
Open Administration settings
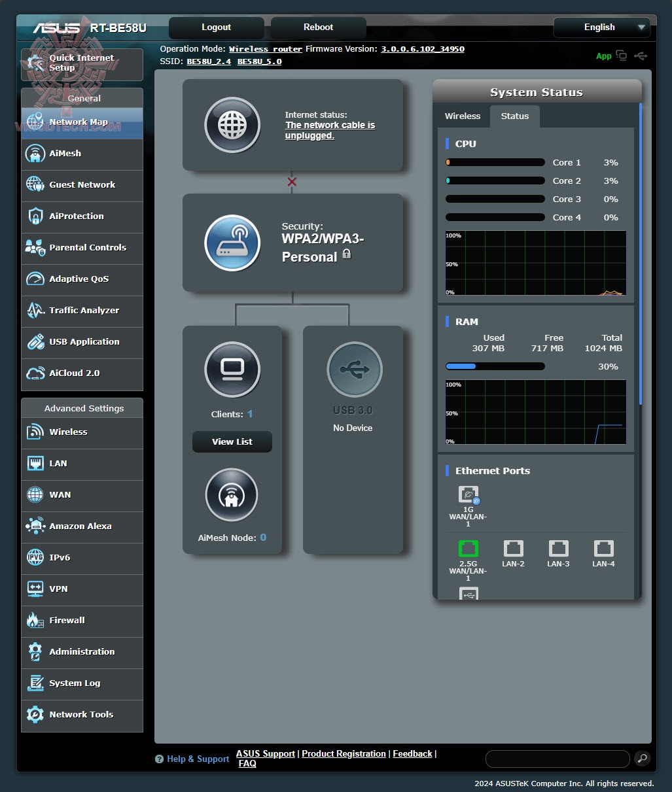tap(82, 652)
